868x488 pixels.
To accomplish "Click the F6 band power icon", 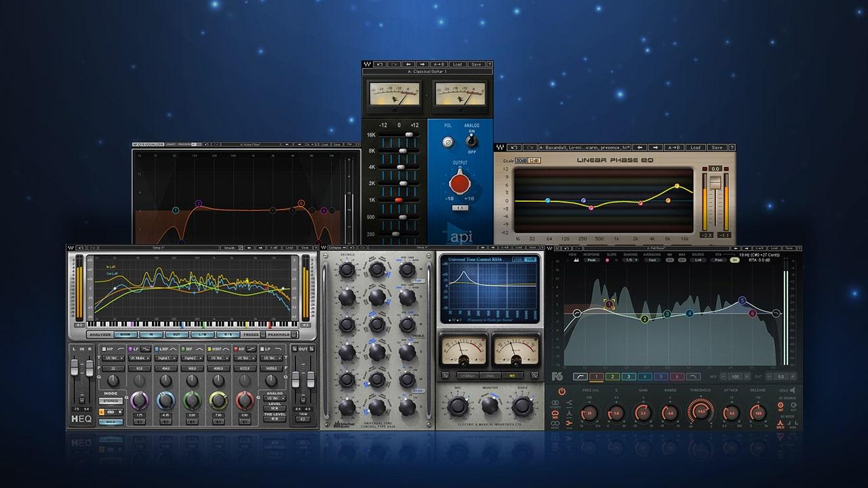I will (561, 391).
